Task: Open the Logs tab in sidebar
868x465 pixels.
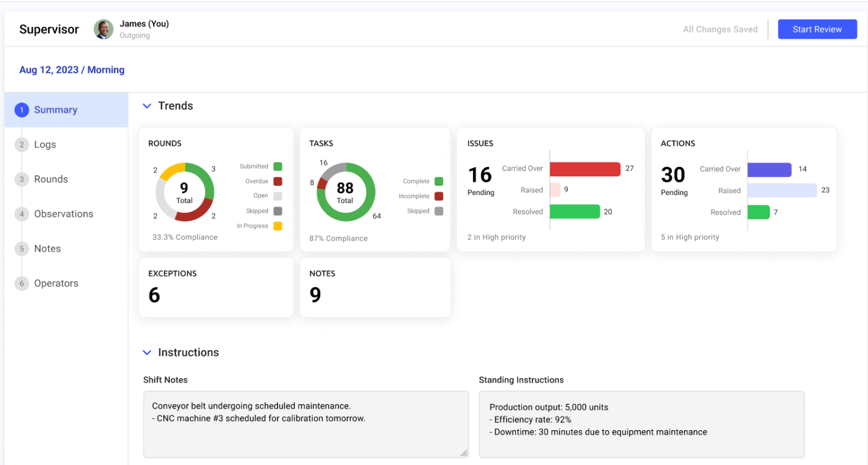Action: (x=45, y=145)
